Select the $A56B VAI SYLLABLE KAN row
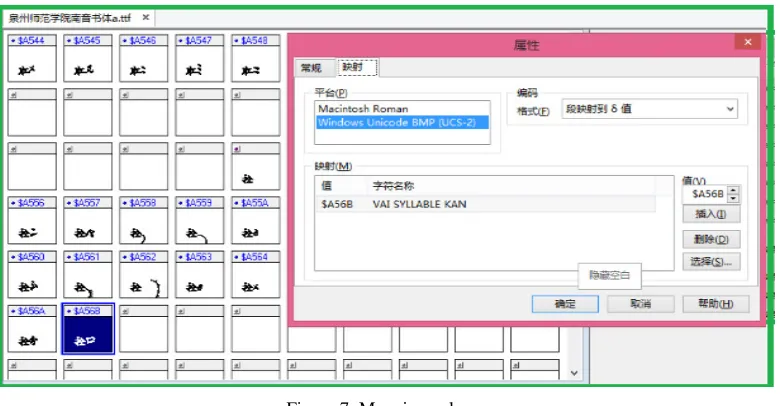 pyautogui.click(x=485, y=204)
